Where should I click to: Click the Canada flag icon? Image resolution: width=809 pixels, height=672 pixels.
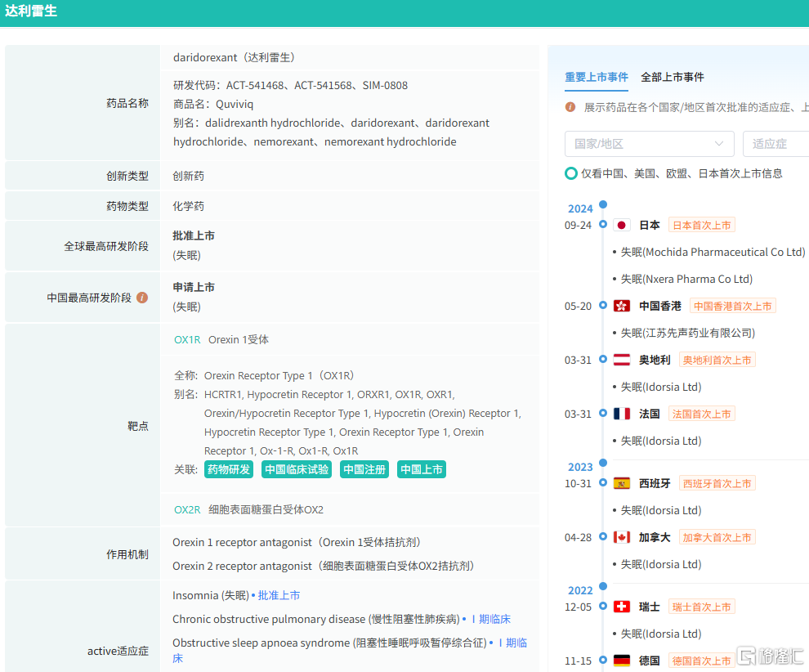(x=621, y=537)
